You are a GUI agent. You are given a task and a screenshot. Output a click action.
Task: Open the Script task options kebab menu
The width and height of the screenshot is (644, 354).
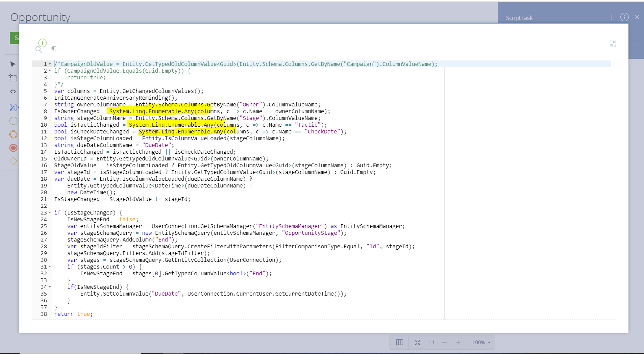(x=612, y=17)
